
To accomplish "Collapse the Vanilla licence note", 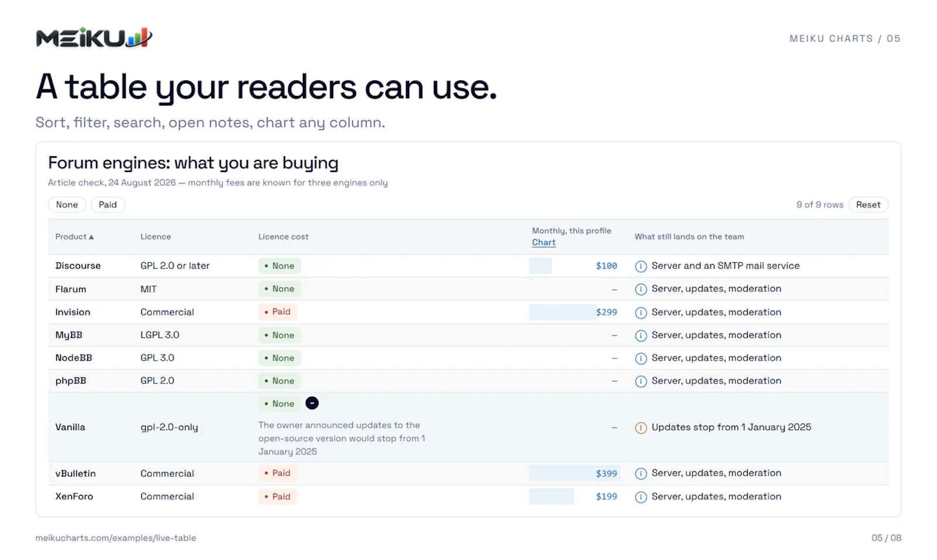I will 312,403.
